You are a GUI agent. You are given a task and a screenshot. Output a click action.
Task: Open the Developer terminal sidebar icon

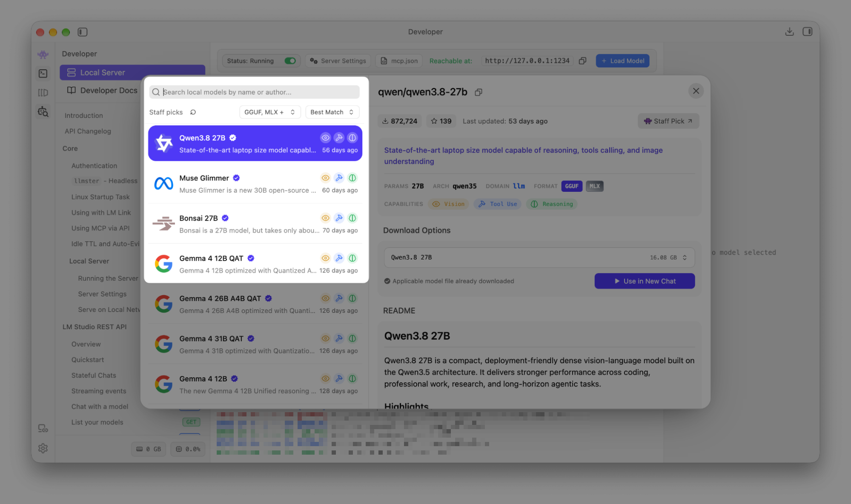(43, 74)
